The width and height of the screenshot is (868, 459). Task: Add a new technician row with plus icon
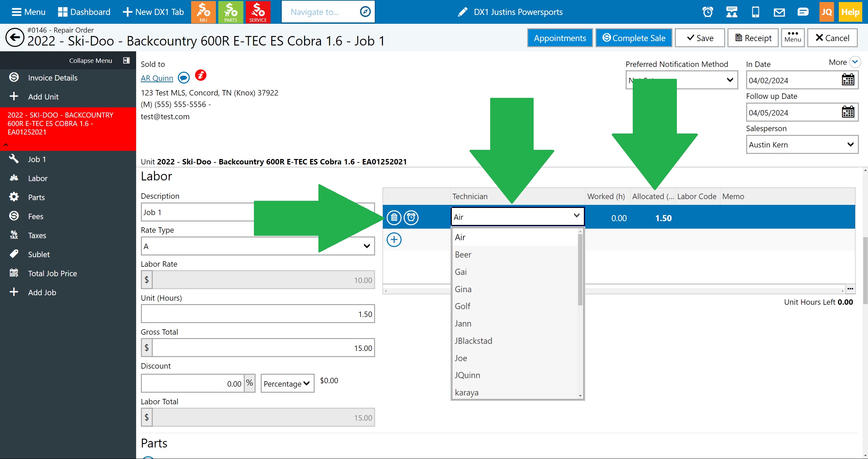pyautogui.click(x=394, y=240)
